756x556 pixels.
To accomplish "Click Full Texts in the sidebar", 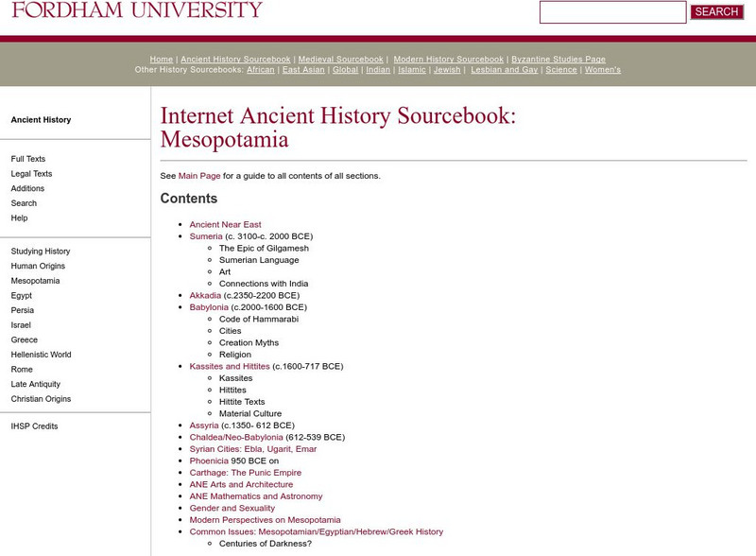I will pos(26,158).
